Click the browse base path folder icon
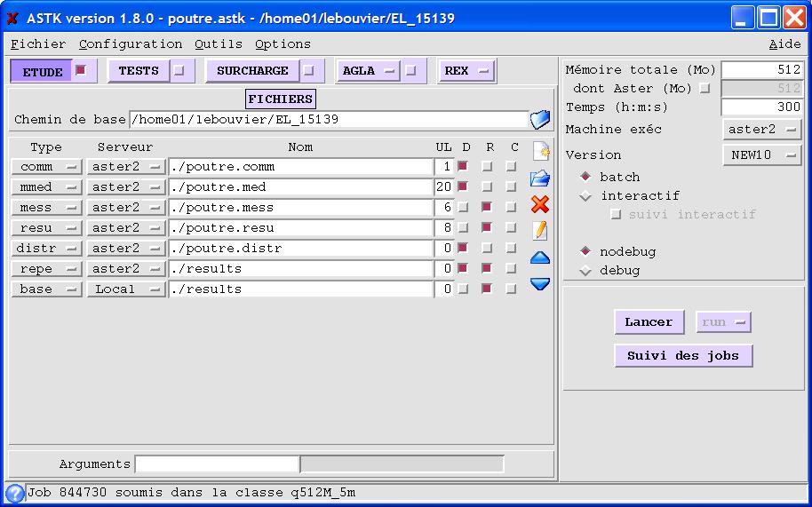Screen dimensions: 812x507 540,120
